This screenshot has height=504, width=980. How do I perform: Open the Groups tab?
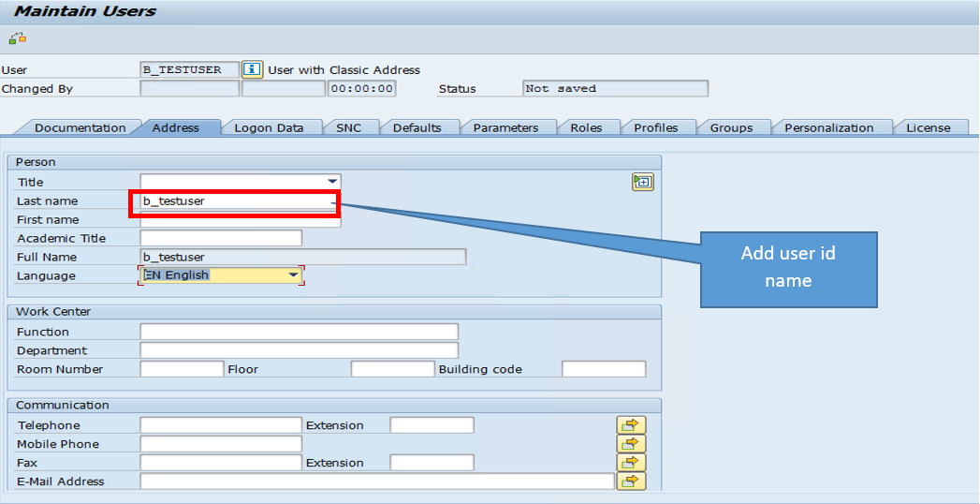(731, 127)
